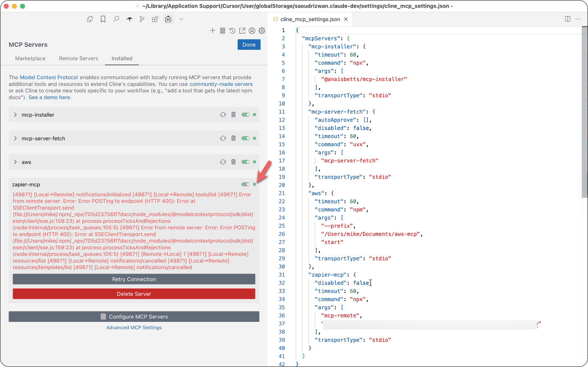Open Advanced MCP Settings link

pyautogui.click(x=134, y=327)
